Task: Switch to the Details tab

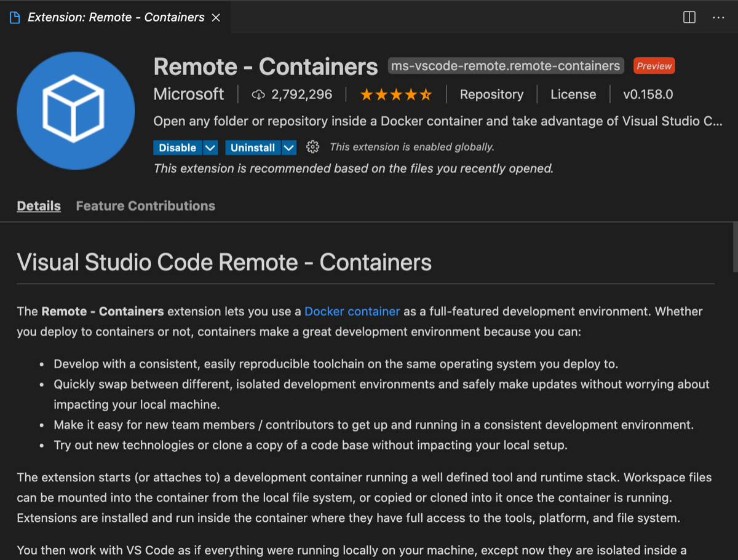Action: coord(39,206)
